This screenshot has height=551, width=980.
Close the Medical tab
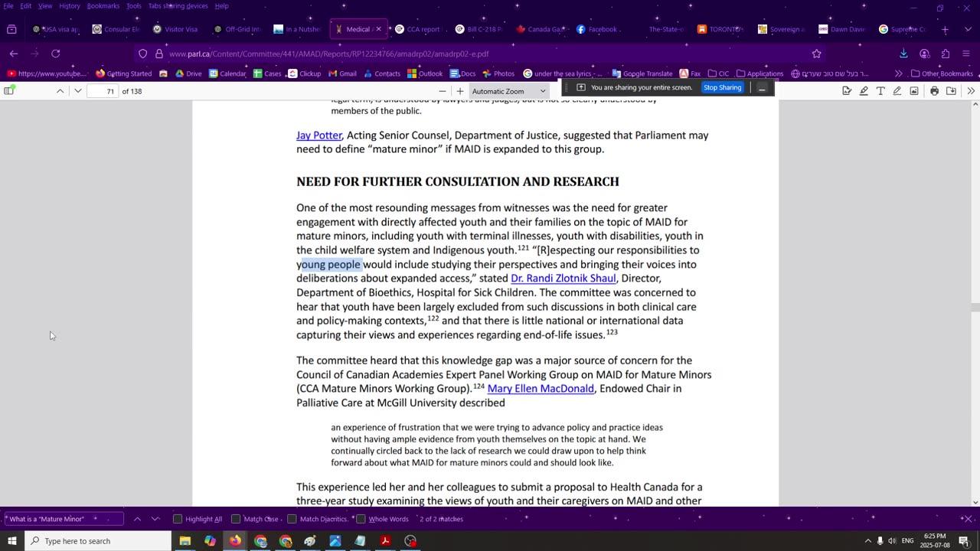tap(378, 29)
